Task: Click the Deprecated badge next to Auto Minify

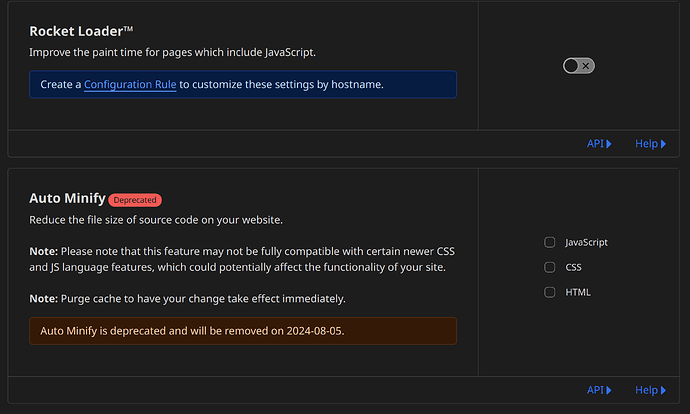Action: (x=135, y=200)
